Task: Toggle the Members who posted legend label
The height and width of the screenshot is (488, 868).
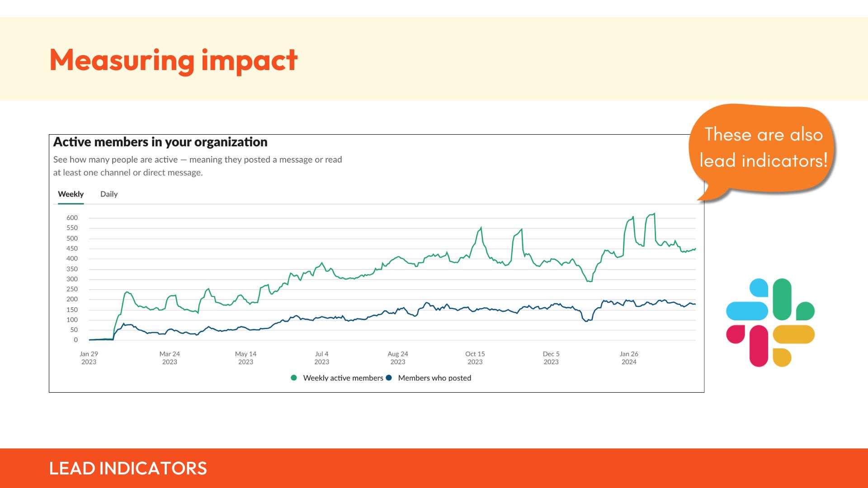Action: [x=434, y=378]
